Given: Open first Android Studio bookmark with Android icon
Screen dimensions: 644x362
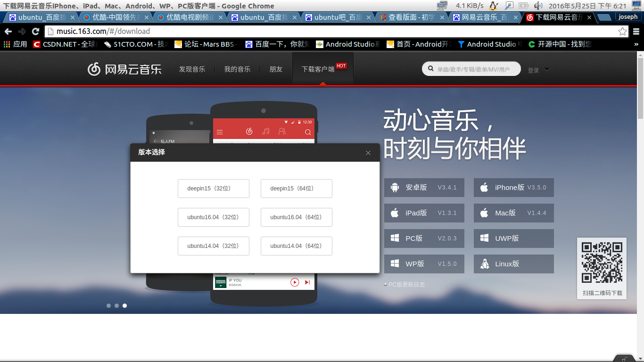Looking at the screenshot, I should coord(348,44).
